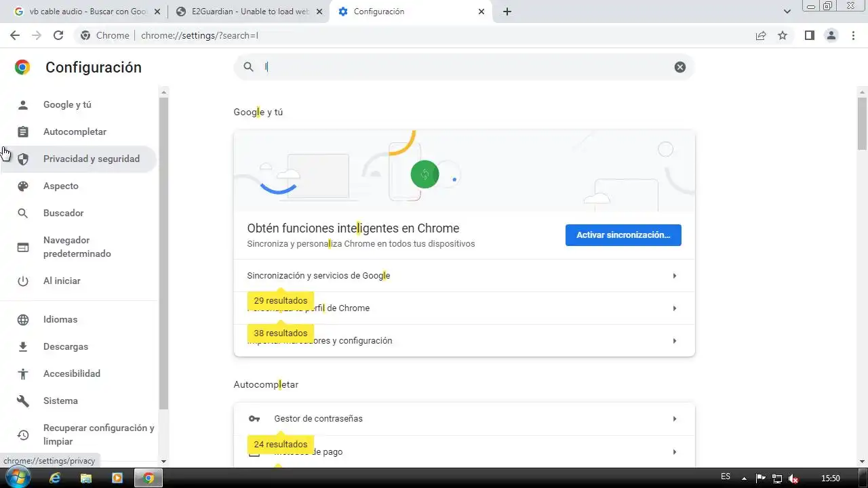Open Al iniciar settings
Viewport: 868px width, 488px height.
(x=62, y=281)
